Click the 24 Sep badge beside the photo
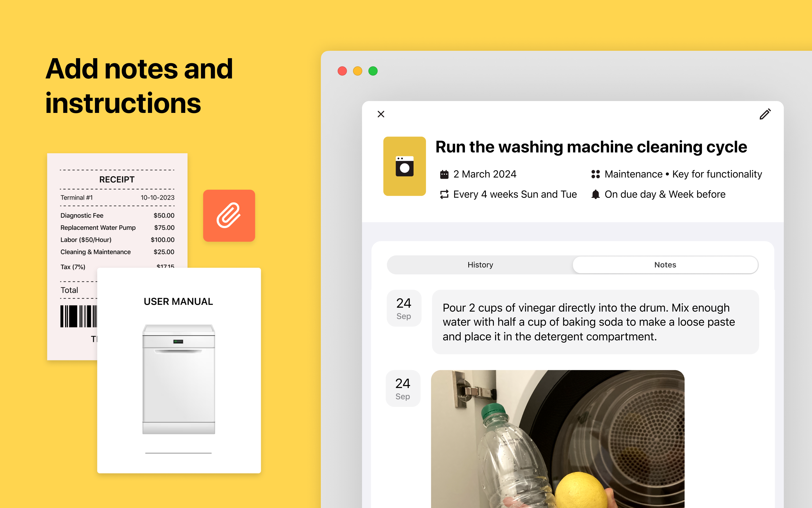 403,388
